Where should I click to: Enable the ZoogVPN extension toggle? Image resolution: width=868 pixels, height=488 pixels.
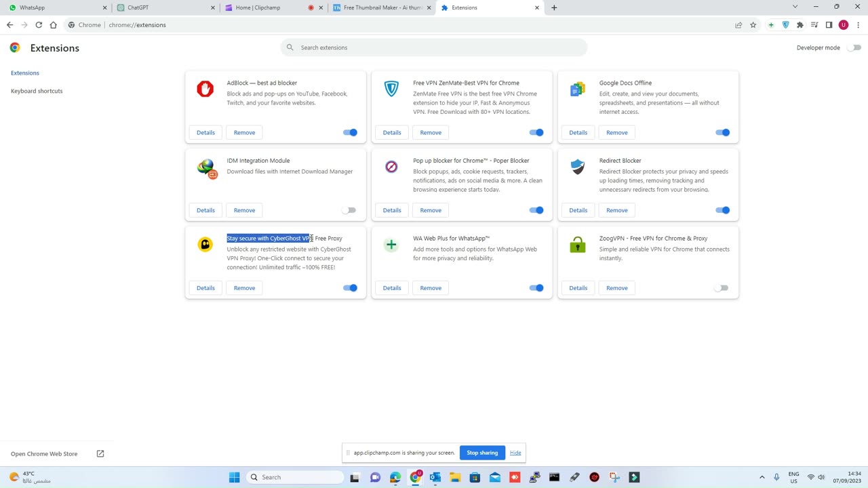point(722,288)
